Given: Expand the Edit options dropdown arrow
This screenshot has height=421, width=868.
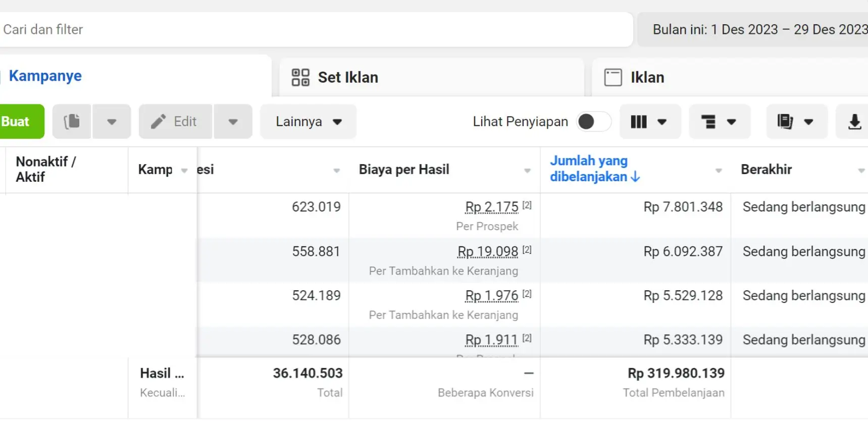Looking at the screenshot, I should [233, 122].
